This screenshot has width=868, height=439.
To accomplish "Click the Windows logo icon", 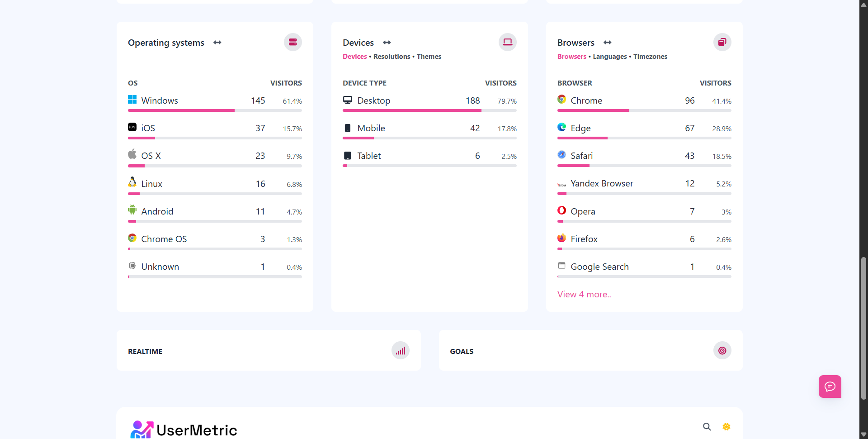I will pyautogui.click(x=132, y=100).
